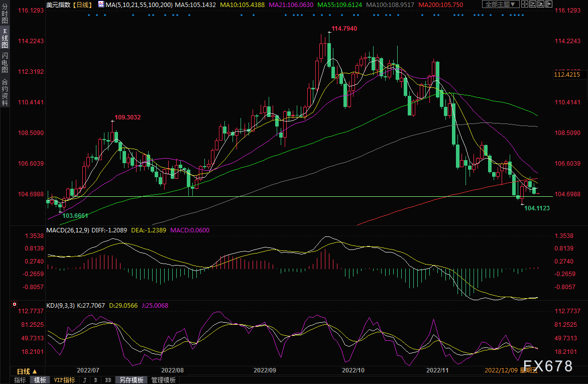The image size is (588, 384).
Task: Open the 闪电图 sidebar tab
Action: click(x=5, y=63)
